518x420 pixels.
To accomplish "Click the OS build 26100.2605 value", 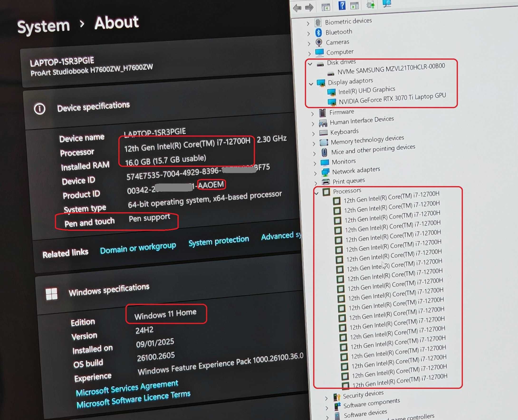I will (x=156, y=357).
